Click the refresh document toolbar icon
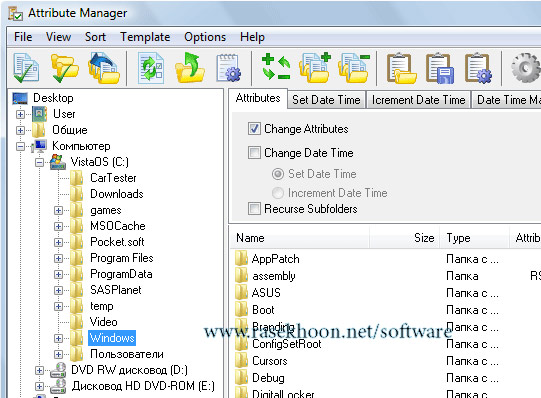The height and width of the screenshot is (398, 541). click(x=151, y=68)
